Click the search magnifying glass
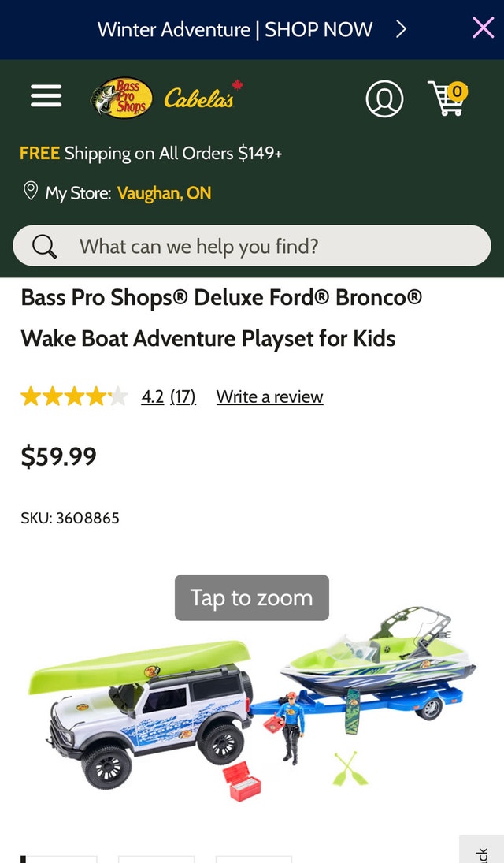Screen dimensions: 504x863 tap(42, 246)
